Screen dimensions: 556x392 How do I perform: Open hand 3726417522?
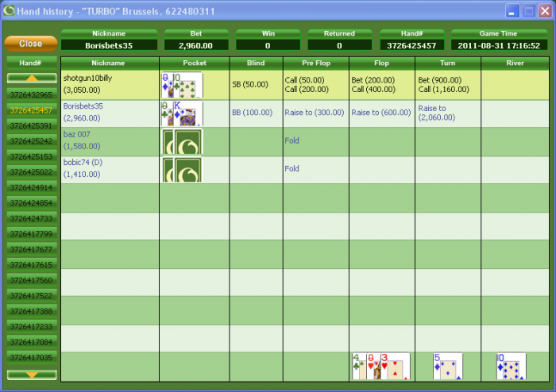pyautogui.click(x=32, y=296)
